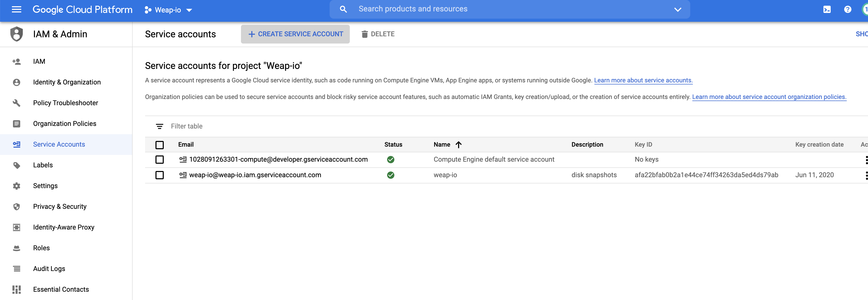Open Privacy & Security sidebar item
The width and height of the screenshot is (868, 300).
click(x=66, y=207)
